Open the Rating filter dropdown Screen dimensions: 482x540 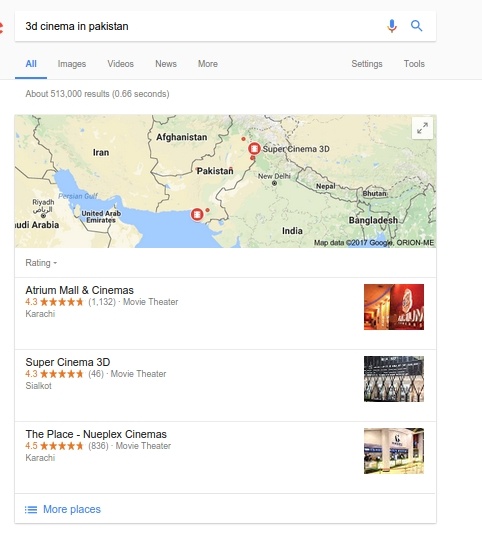(x=41, y=263)
